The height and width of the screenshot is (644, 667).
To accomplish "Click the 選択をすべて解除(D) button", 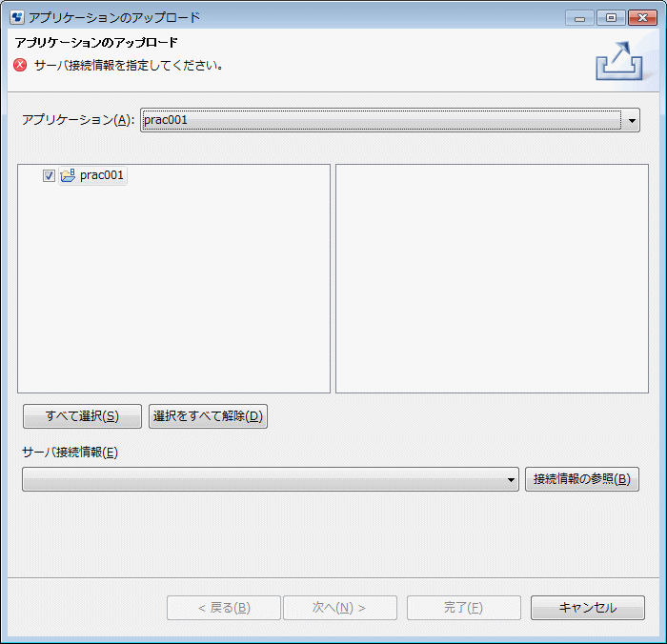I will point(208,416).
